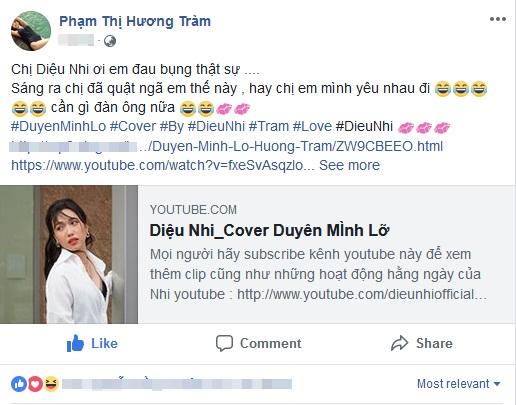Open the #Cover hashtag

click(x=133, y=127)
